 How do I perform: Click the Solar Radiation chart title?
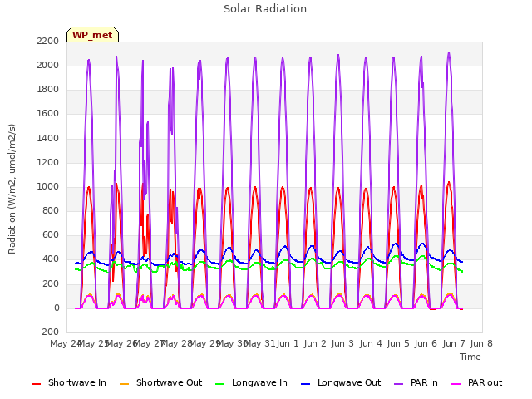(x=265, y=9)
